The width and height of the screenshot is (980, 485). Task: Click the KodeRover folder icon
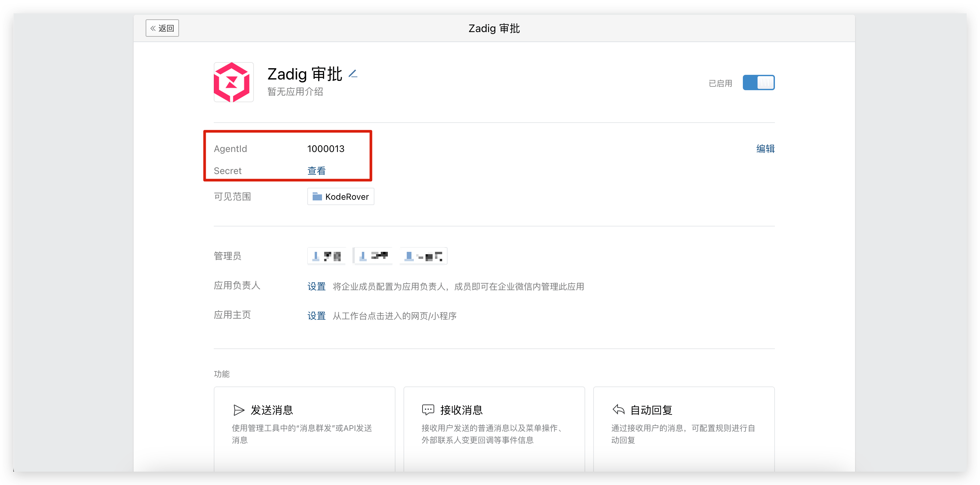point(317,197)
